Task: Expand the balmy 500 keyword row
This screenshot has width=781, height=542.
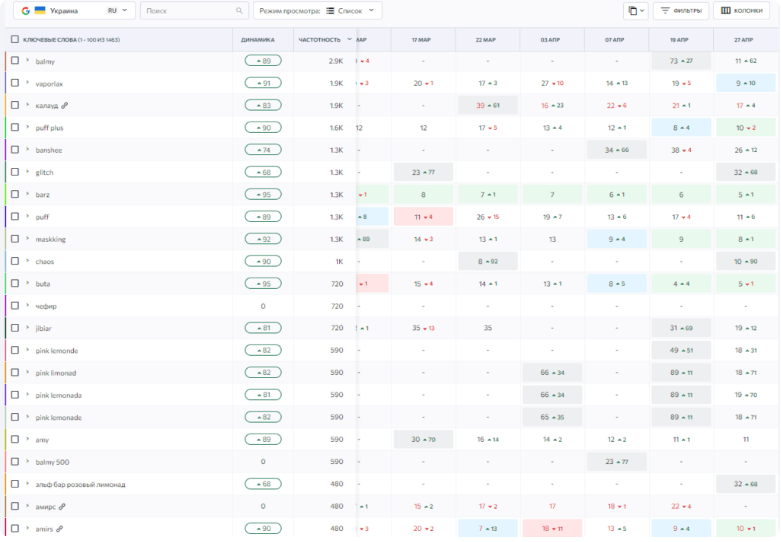Action: (x=27, y=461)
